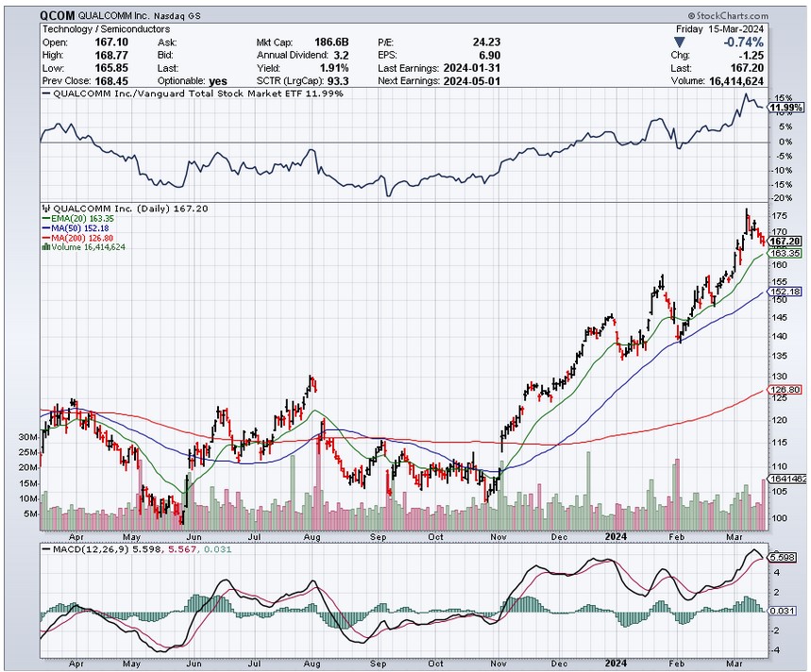The width and height of the screenshot is (811, 672).
Task: Click the green EMA(20) legend line marker
Action: pos(46,219)
